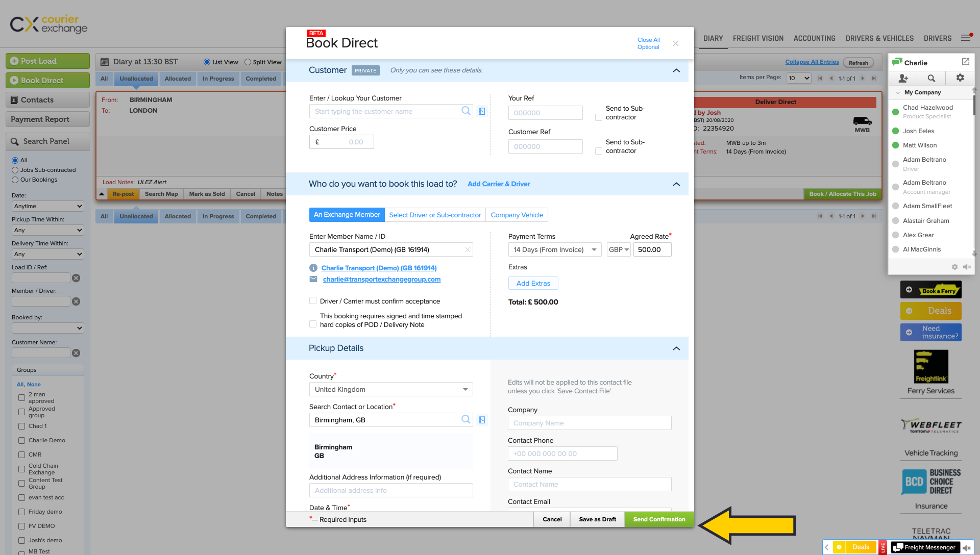Screen dimensions: 980x555
Task: Select Driver or Sub-contractor tab
Action: point(435,215)
